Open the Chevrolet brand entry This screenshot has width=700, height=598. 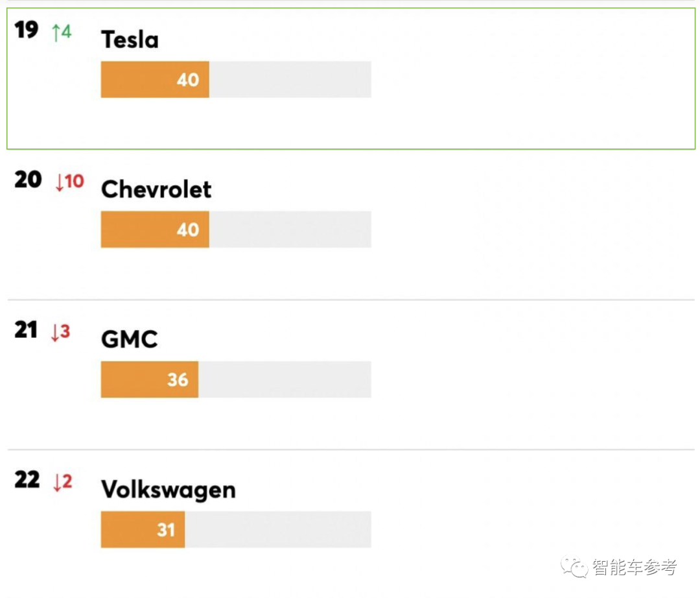pyautogui.click(x=156, y=189)
